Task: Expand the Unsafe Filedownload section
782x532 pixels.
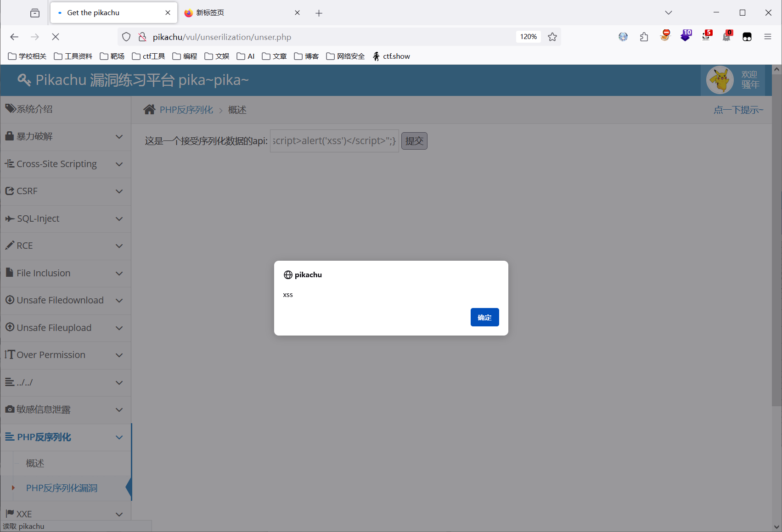Action: [66, 300]
